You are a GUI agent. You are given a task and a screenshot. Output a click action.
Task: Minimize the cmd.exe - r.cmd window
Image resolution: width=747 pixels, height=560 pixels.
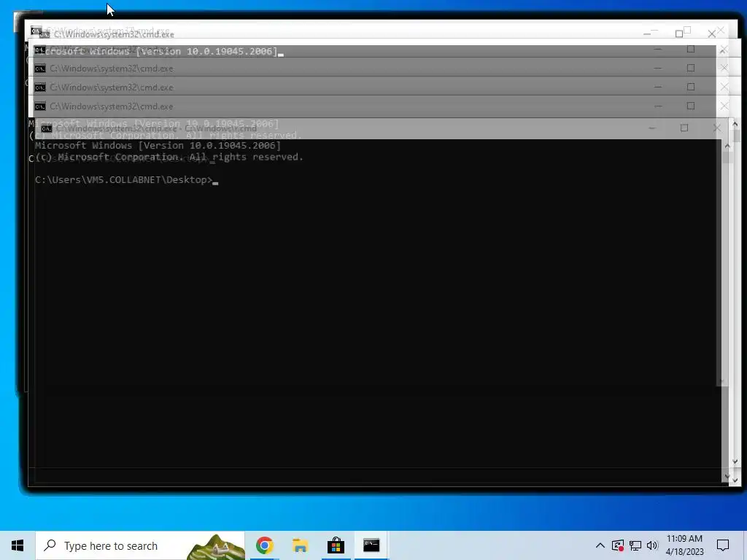pyautogui.click(x=652, y=128)
